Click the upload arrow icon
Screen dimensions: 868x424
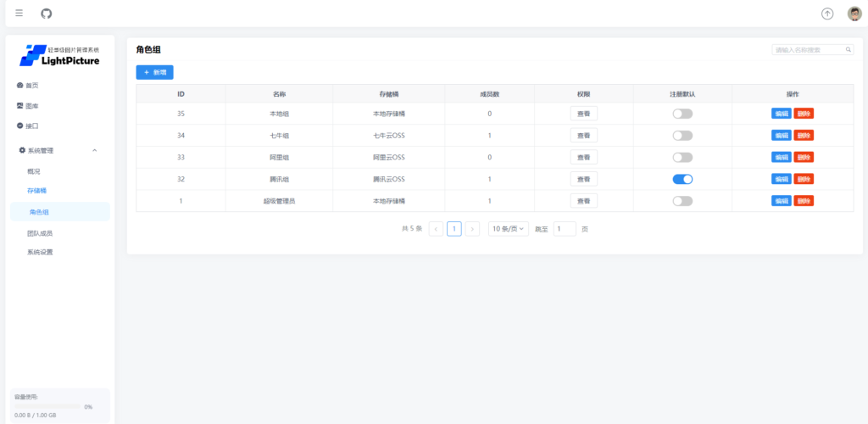827,14
